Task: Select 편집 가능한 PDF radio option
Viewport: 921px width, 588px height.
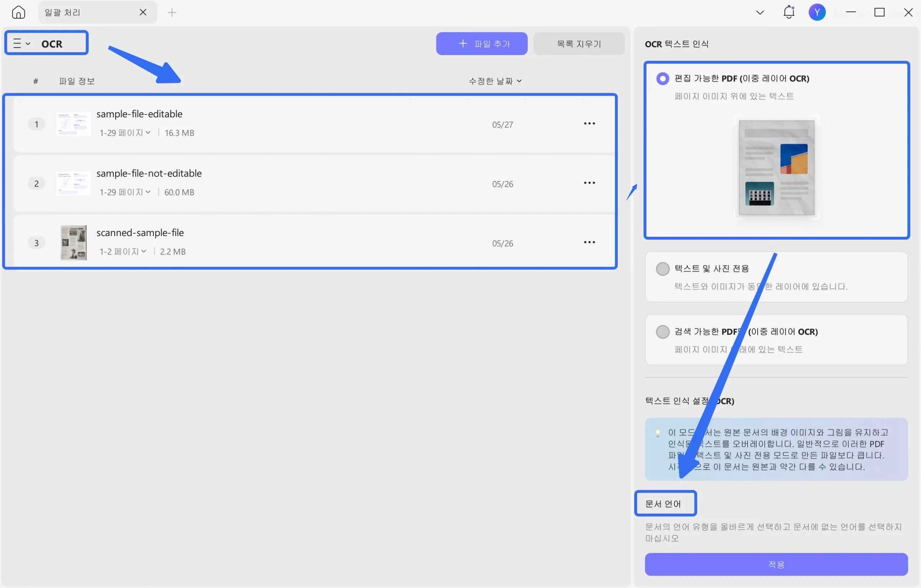Action: [x=662, y=78]
